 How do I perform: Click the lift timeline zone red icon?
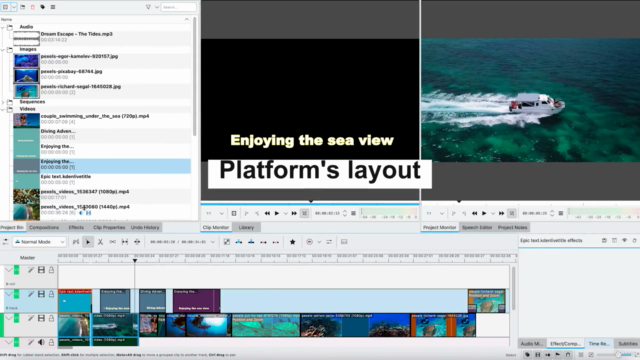point(276,242)
